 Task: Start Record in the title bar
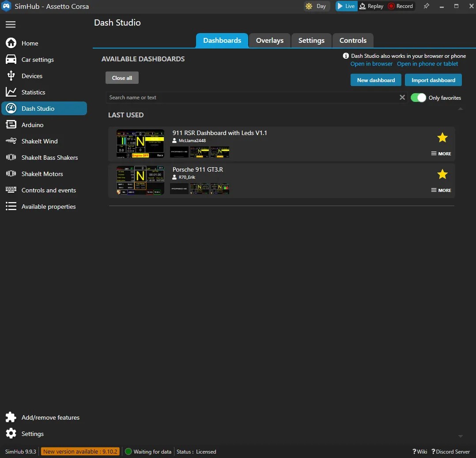coord(401,6)
